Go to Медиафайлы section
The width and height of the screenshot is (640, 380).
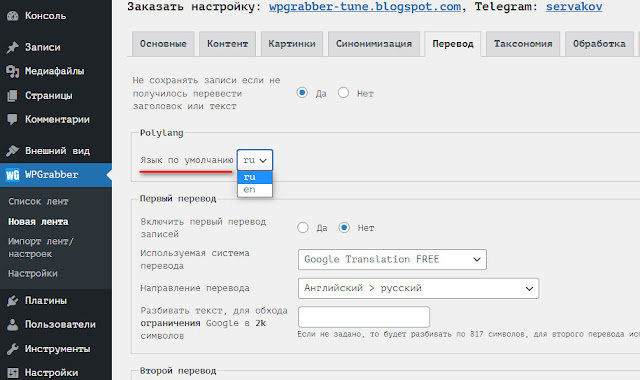[56, 71]
